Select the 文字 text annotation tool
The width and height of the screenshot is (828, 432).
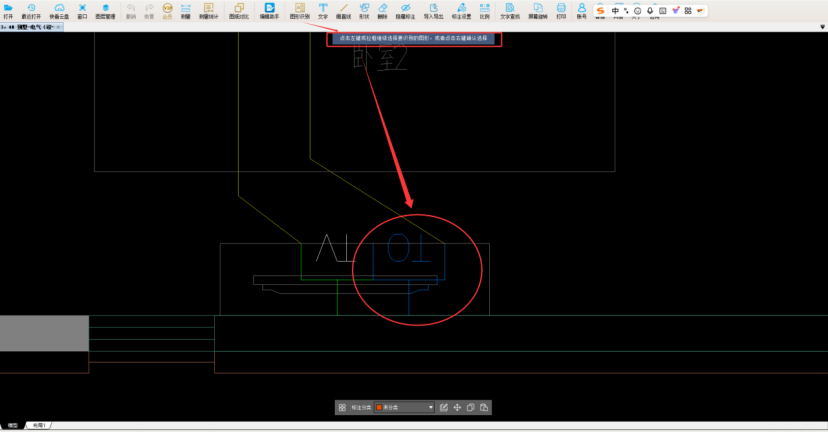[x=323, y=10]
